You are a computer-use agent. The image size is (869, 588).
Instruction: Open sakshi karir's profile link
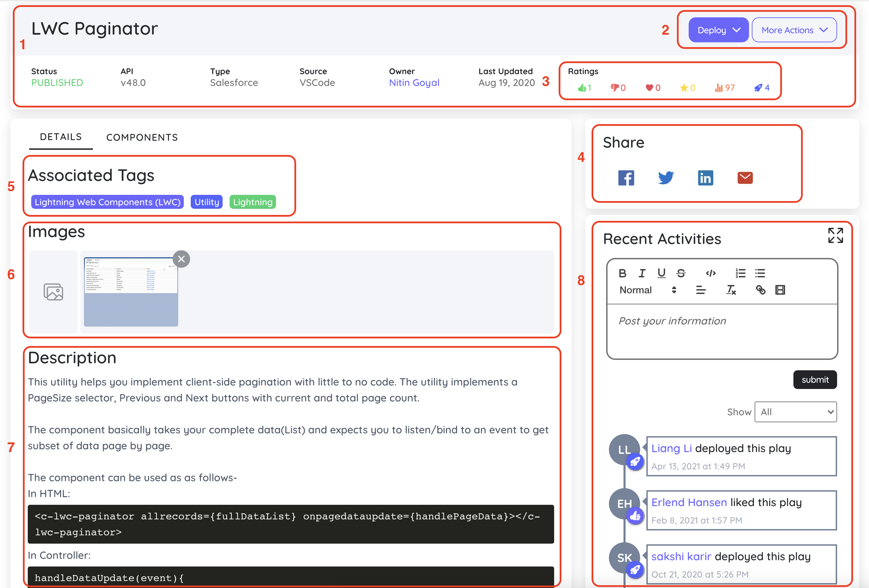681,556
